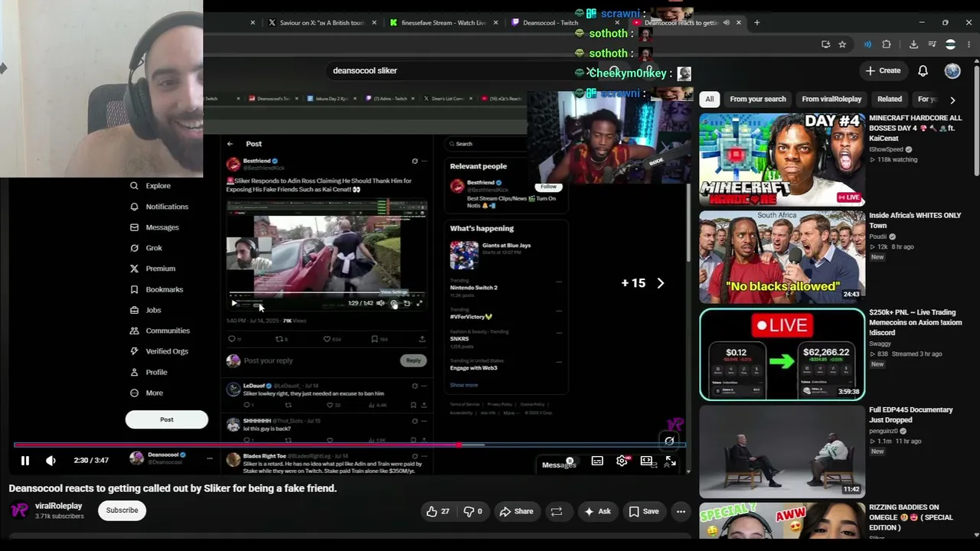This screenshot has width=980, height=551.
Task: Mute the tab via its speaker icon
Action: (x=726, y=23)
